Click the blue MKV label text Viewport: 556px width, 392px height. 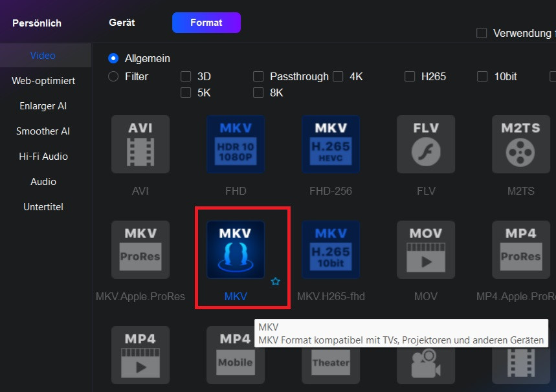point(236,296)
